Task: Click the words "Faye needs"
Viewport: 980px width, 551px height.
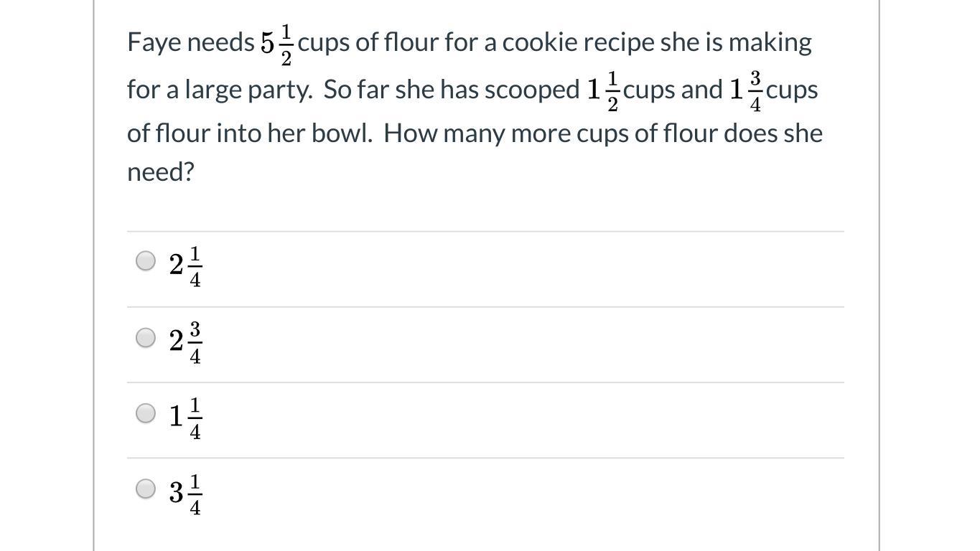Action: [191, 42]
